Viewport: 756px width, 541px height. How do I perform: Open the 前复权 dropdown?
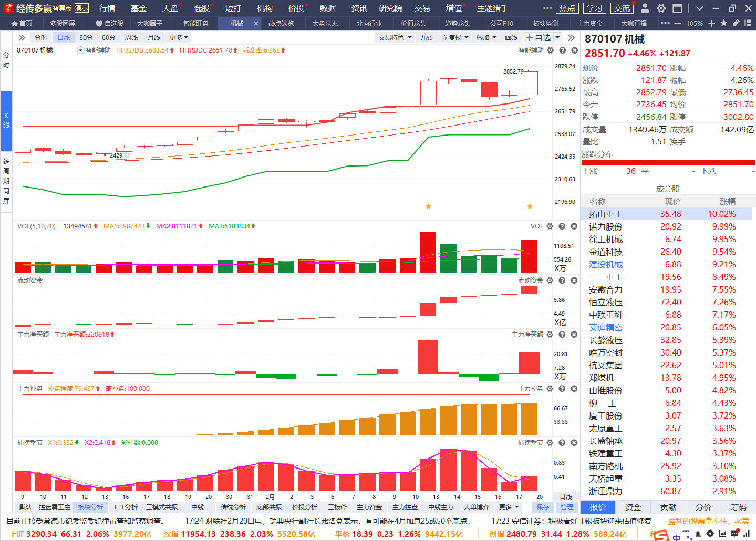(455, 38)
